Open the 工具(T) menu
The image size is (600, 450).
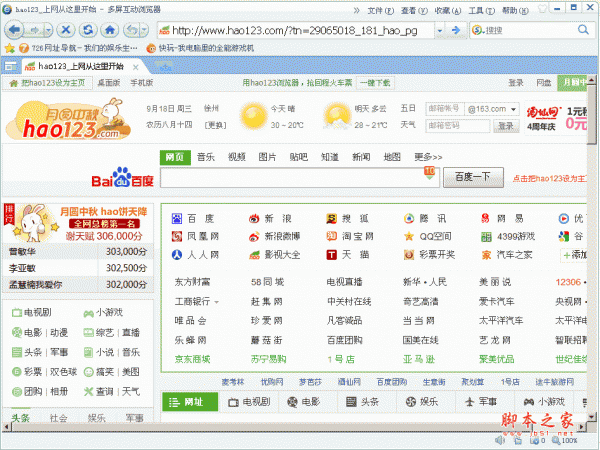click(x=481, y=11)
